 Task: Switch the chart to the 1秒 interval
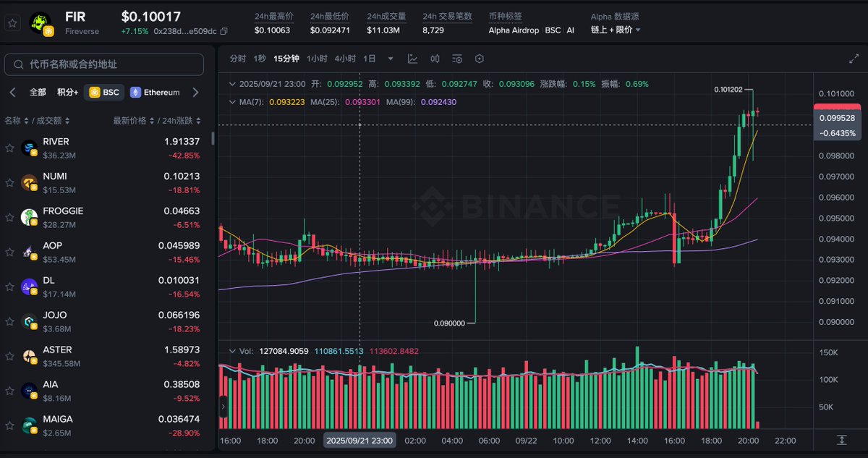click(260, 59)
